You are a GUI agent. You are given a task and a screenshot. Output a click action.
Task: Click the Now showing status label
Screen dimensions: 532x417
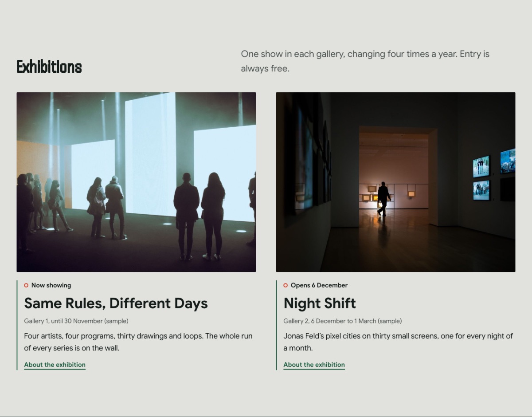[51, 285]
